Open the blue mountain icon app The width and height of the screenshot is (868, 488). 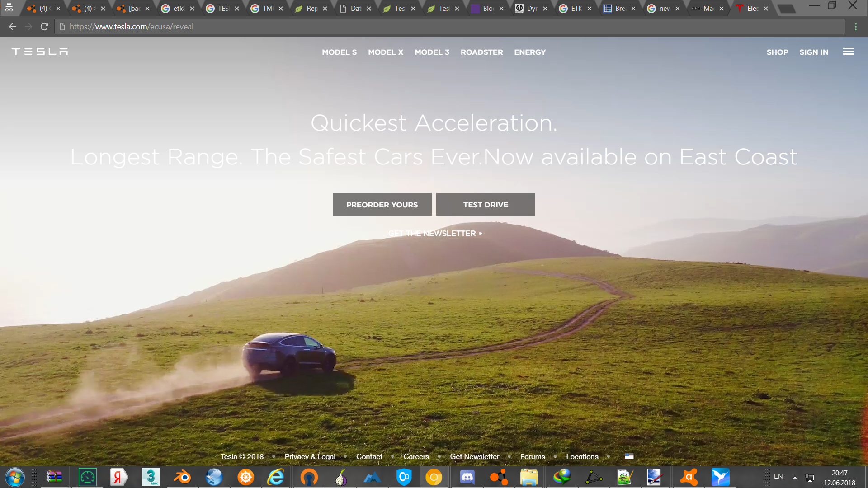click(x=372, y=477)
